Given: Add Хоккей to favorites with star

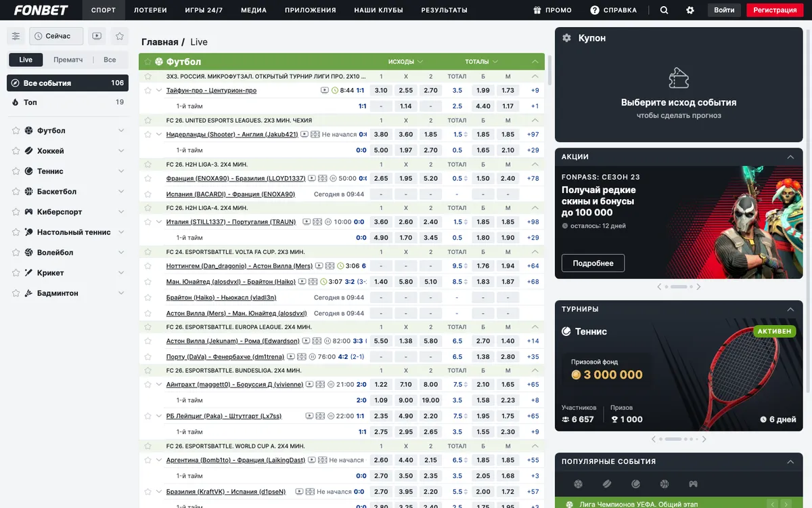Looking at the screenshot, I should 15,151.
